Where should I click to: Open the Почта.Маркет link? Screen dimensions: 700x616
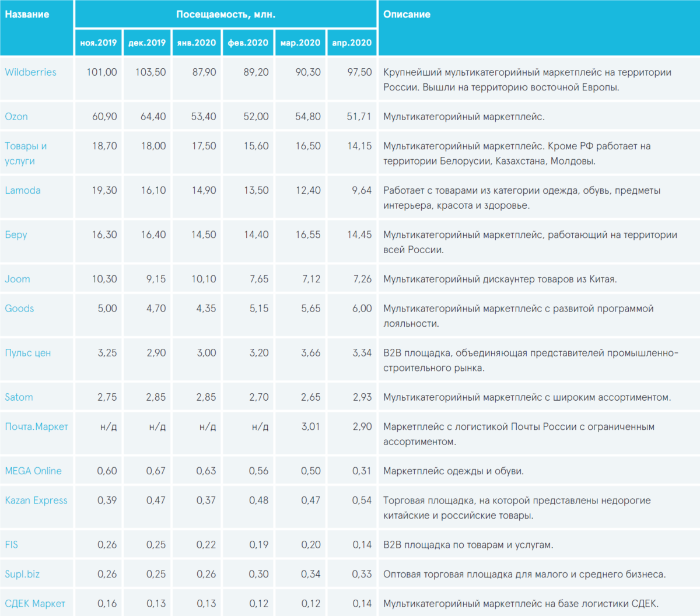pos(36,426)
